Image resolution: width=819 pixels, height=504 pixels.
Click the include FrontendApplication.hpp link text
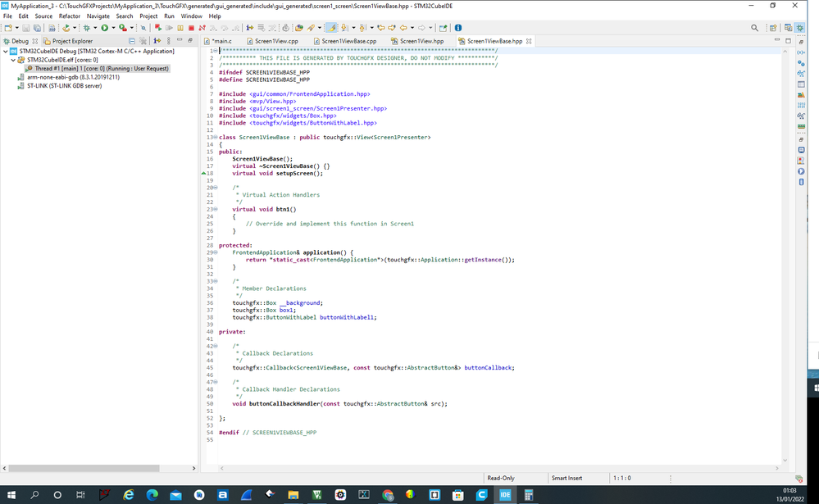tap(310, 94)
